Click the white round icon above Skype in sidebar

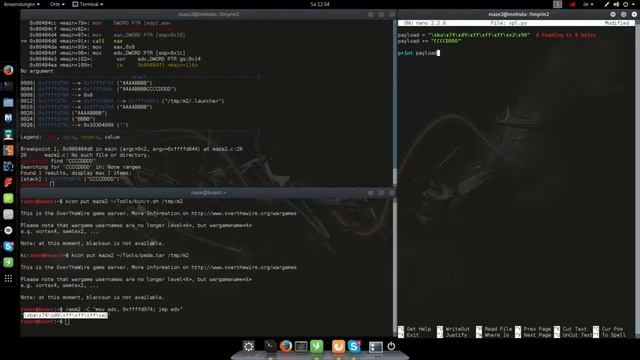tap(8, 230)
